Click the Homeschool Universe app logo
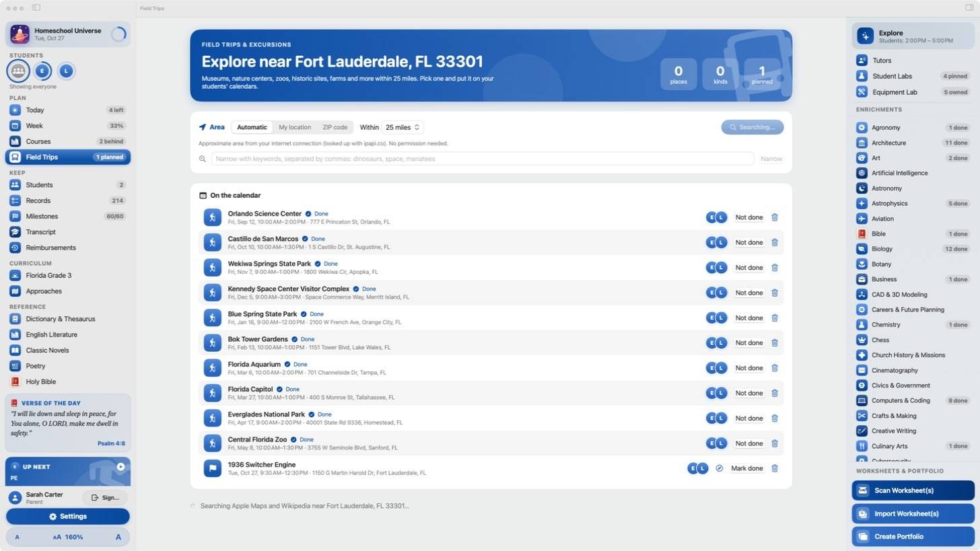980x551 pixels. [20, 34]
